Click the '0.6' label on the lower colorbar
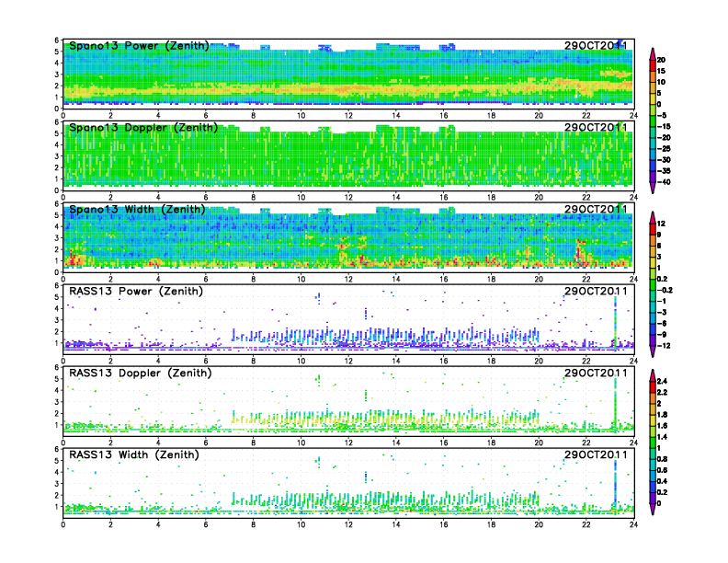The height and width of the screenshot is (563, 728). coord(662,470)
